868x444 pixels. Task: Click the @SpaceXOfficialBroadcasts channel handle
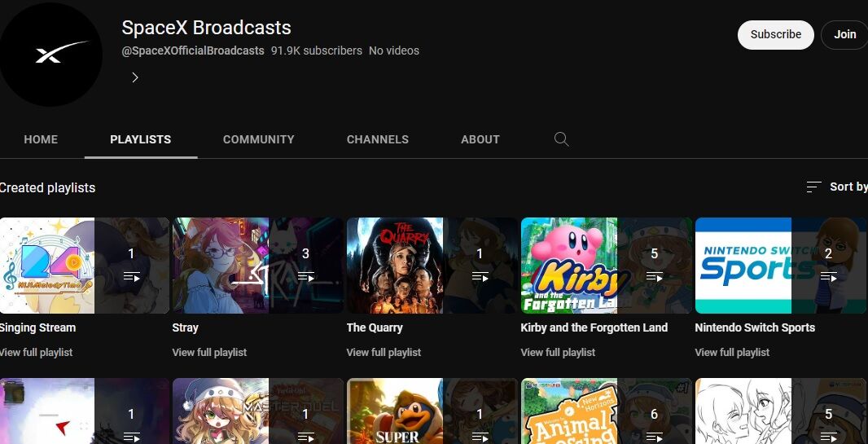[193, 51]
